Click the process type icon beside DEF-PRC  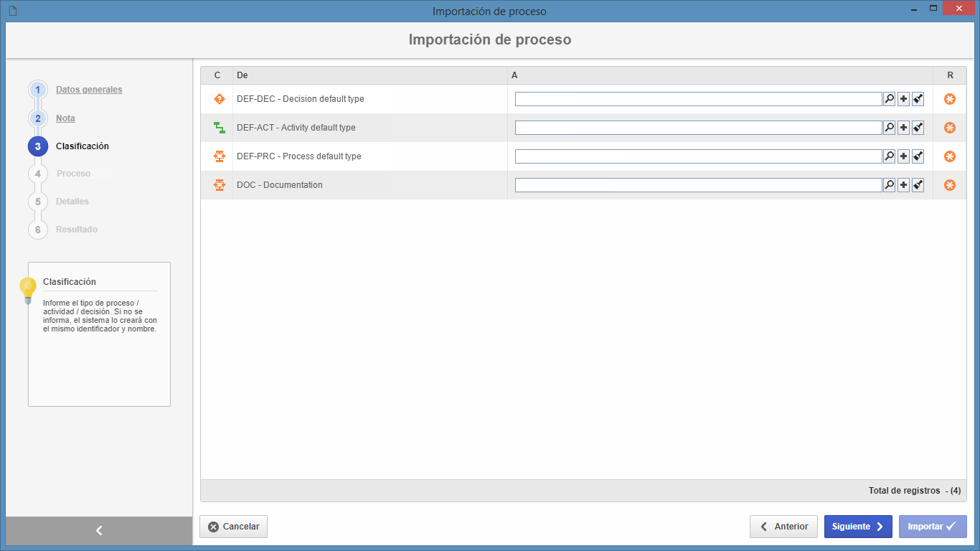tap(220, 156)
